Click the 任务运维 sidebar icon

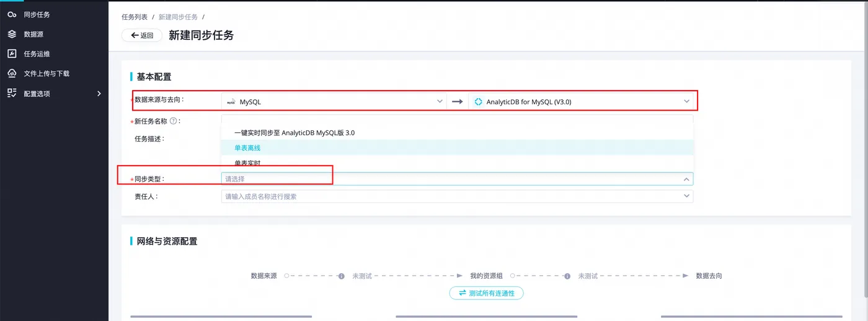(12, 54)
